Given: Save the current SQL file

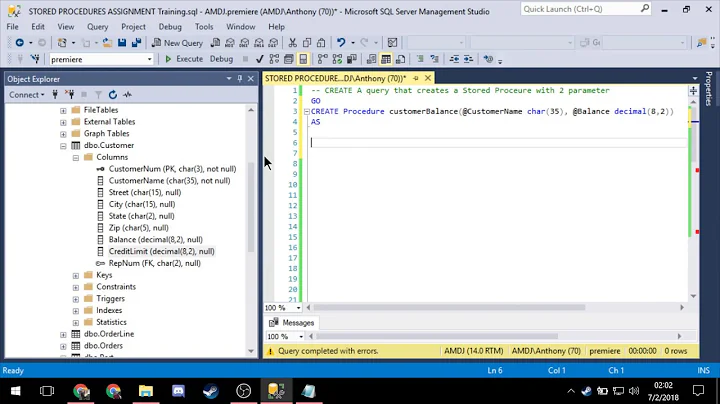Looking at the screenshot, I should point(122,43).
